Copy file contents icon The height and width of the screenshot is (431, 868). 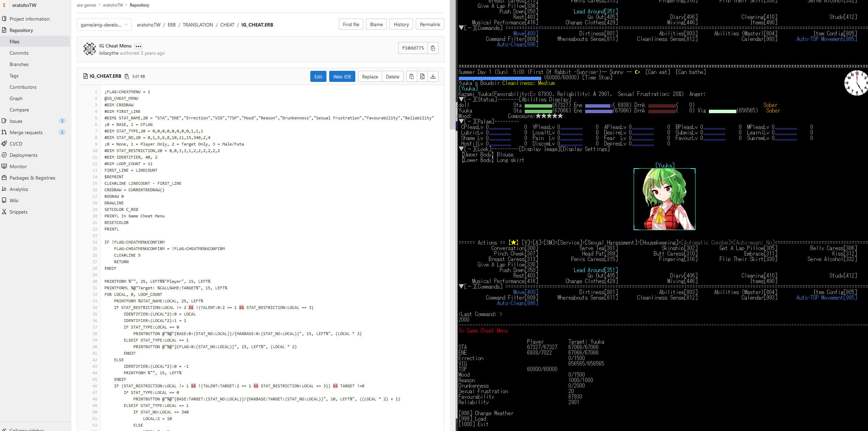coord(411,76)
